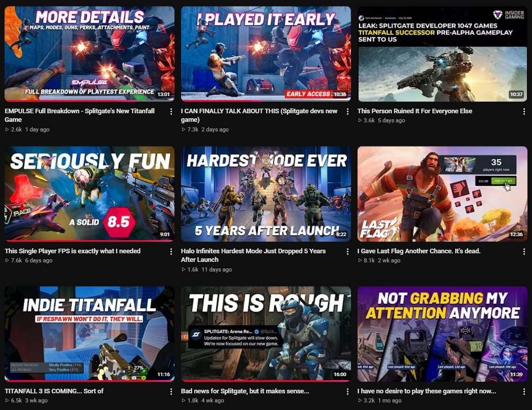This screenshot has height=410, width=532.
Task: Click the '6.5k 3 wk ago' view count
Action: tap(26, 400)
